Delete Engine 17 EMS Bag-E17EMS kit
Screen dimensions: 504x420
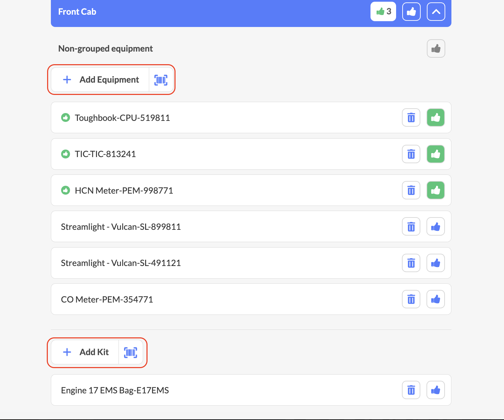click(x=411, y=390)
